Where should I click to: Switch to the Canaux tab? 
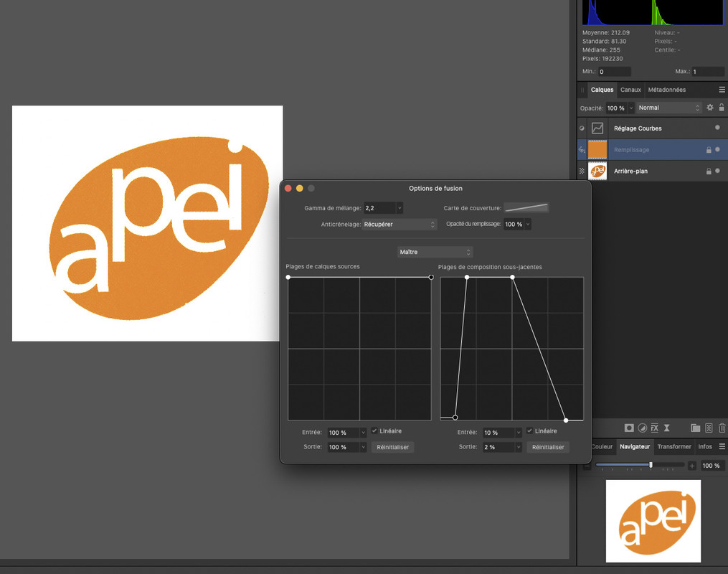(630, 90)
